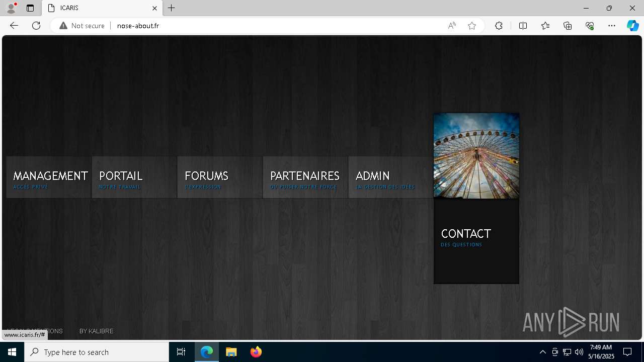Image resolution: width=644 pixels, height=362 pixels.
Task: Restore down the browser window
Action: [x=609, y=8]
